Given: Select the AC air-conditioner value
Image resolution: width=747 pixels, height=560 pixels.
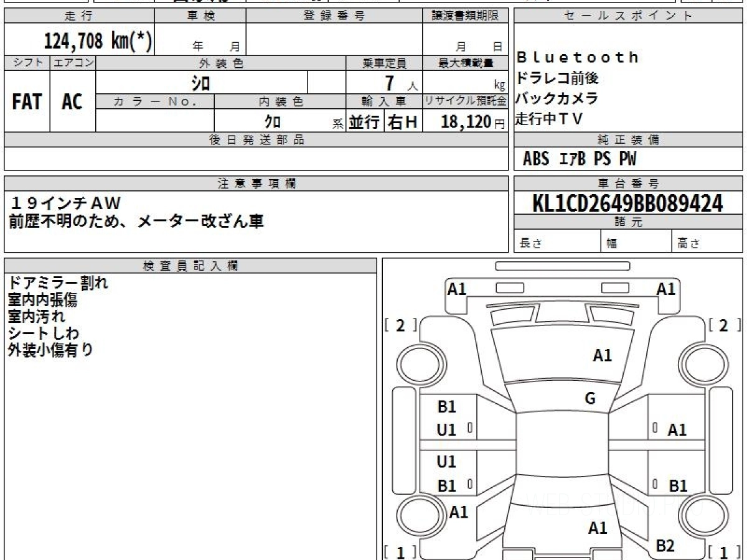Looking at the screenshot, I should [72, 102].
